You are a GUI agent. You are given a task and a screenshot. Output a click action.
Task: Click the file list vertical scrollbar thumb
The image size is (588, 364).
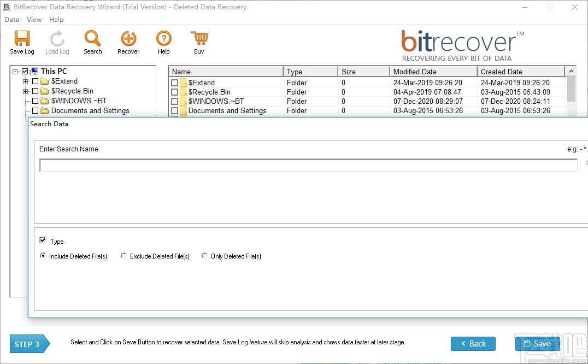571,89
